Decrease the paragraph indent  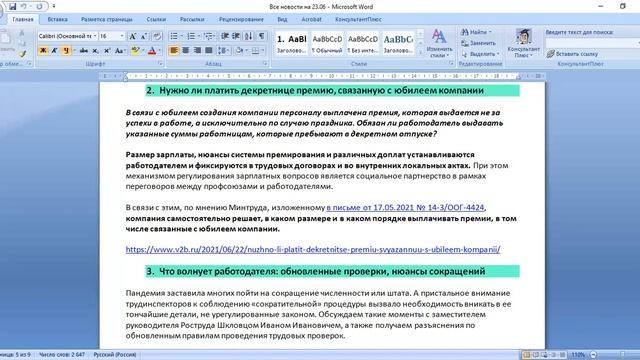pyautogui.click(x=224, y=36)
